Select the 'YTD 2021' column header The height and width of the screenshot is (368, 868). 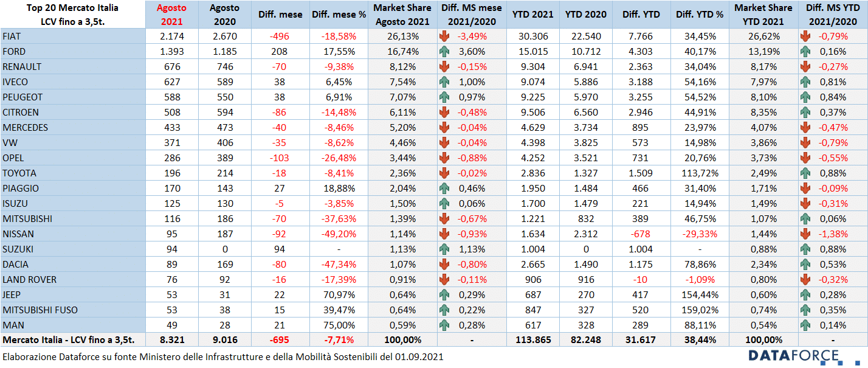(534, 15)
